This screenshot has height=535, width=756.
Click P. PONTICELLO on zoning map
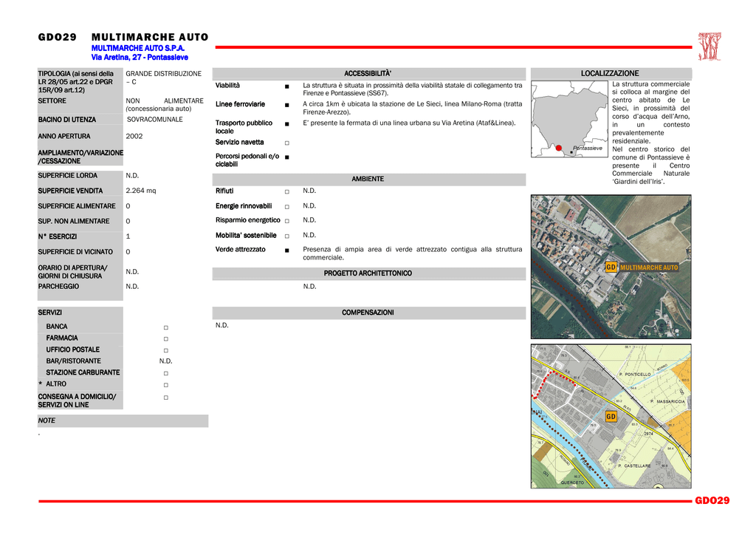[634, 375]
